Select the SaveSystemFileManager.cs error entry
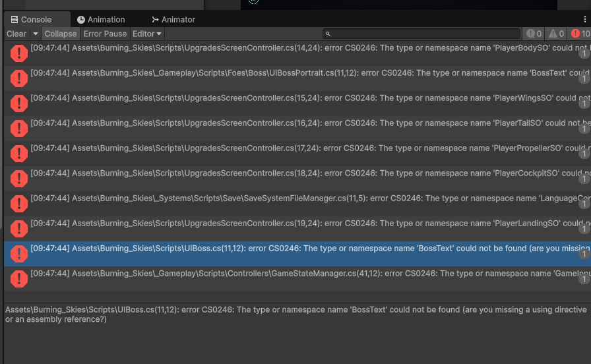591x364 pixels. (297, 204)
